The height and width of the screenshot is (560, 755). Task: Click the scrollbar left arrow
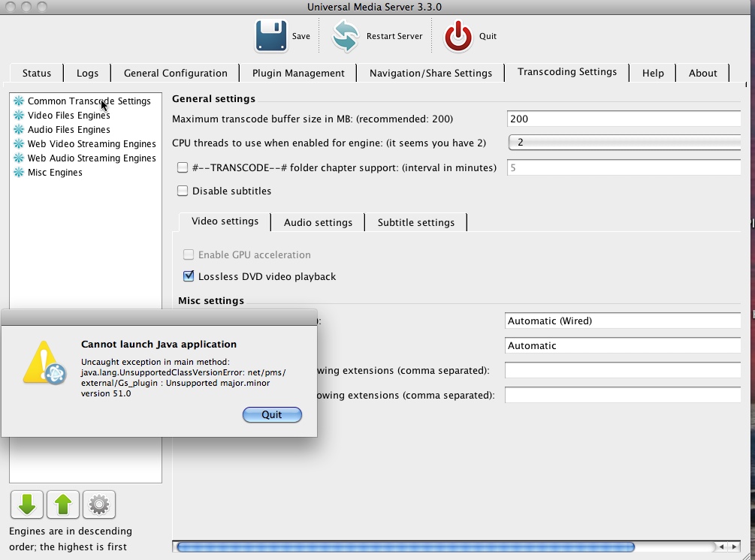point(721,546)
